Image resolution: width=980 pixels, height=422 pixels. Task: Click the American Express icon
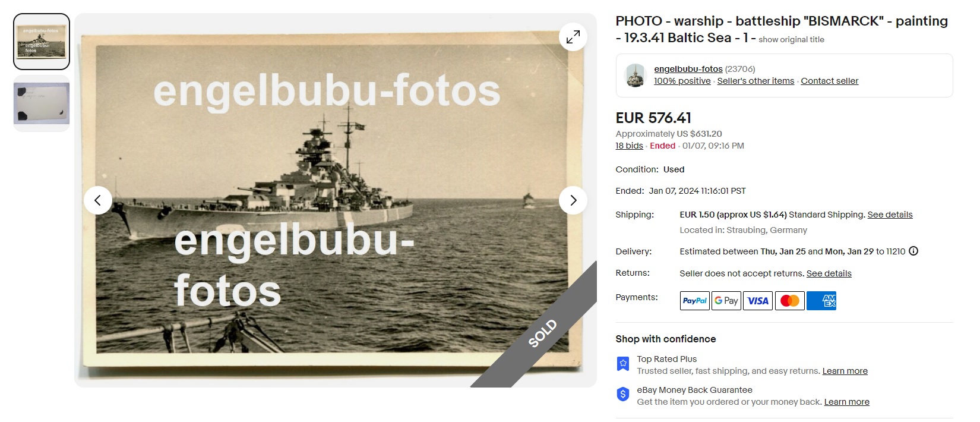coord(821,301)
